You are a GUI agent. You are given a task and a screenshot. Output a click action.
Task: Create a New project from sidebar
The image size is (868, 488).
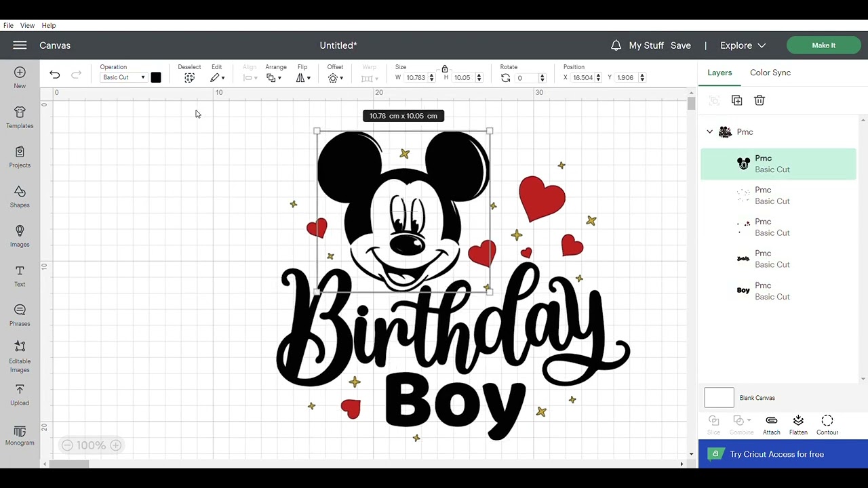click(20, 77)
